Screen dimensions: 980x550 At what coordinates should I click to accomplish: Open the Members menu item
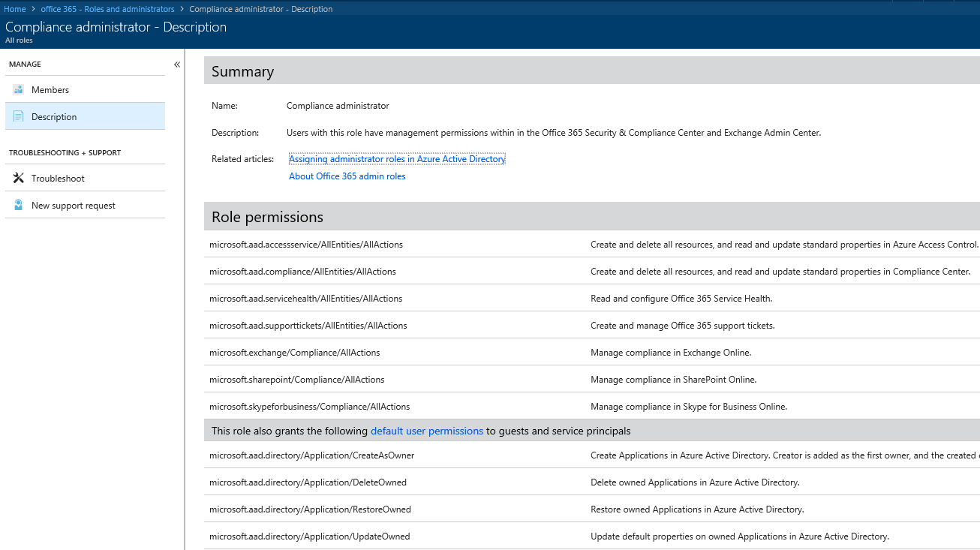click(50, 90)
